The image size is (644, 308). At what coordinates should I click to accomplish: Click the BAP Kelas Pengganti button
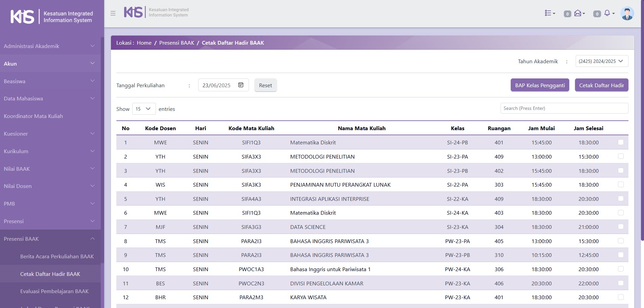540,85
